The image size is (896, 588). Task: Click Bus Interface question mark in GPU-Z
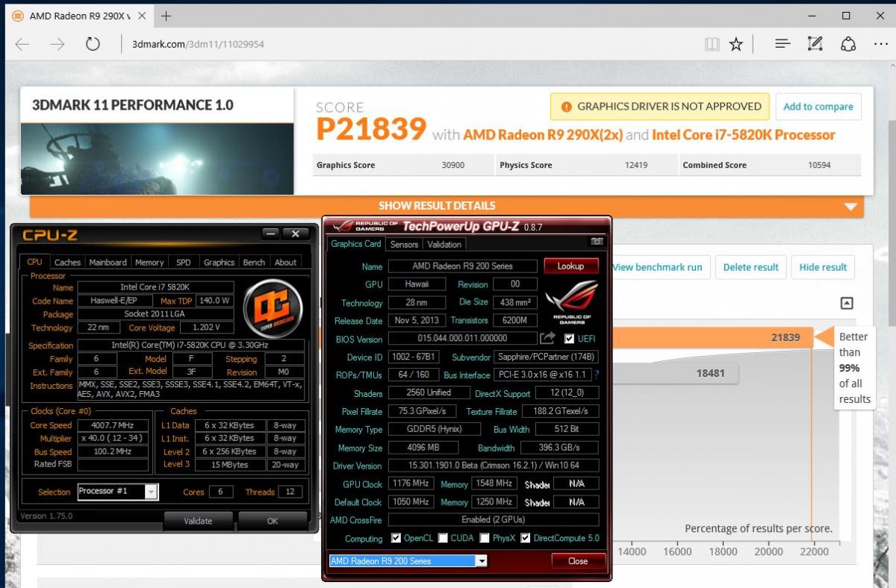click(596, 375)
